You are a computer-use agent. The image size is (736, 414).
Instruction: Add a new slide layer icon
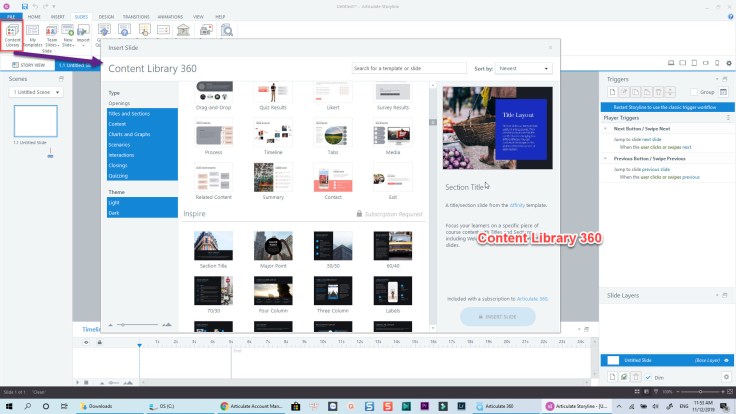point(612,377)
